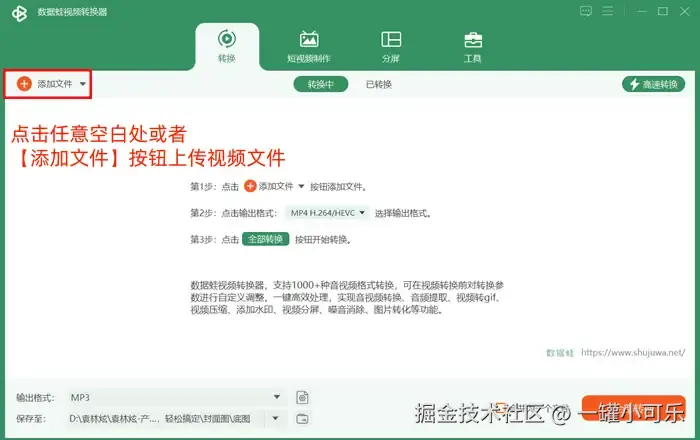Select the 已转换 sub-tab
Screen dimensions: 700x440
click(x=379, y=84)
